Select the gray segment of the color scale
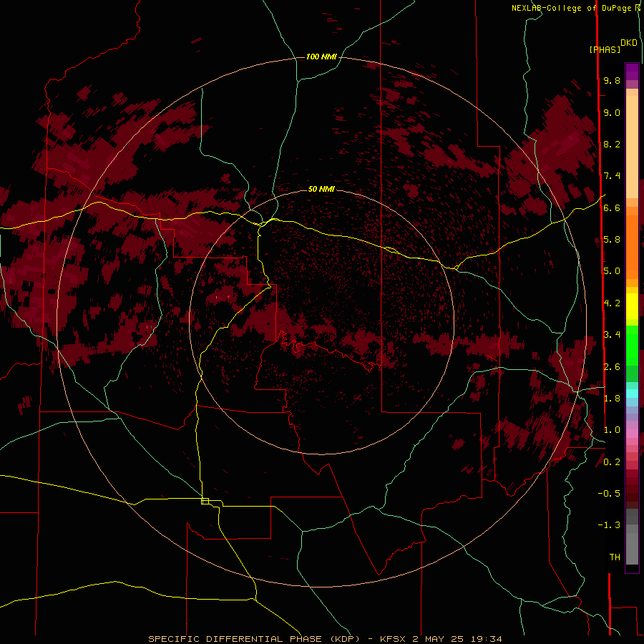 point(632,538)
